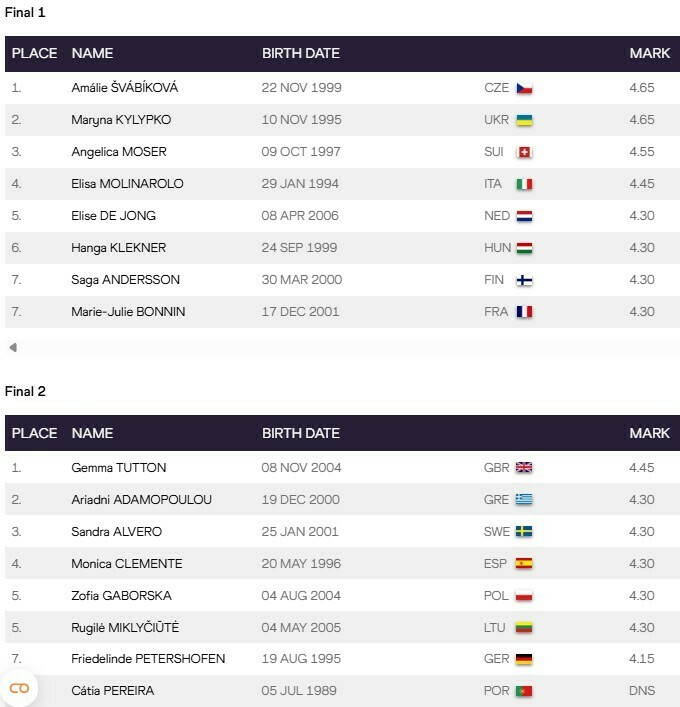Click the Switzerland flag icon
This screenshot has height=707, width=680.
pos(524,152)
